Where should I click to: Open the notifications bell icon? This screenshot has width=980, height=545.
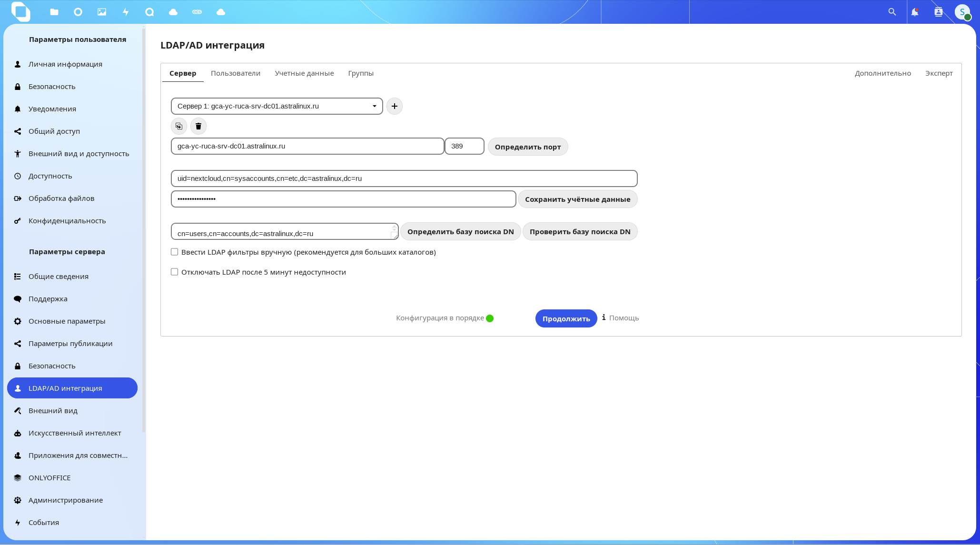pos(915,12)
